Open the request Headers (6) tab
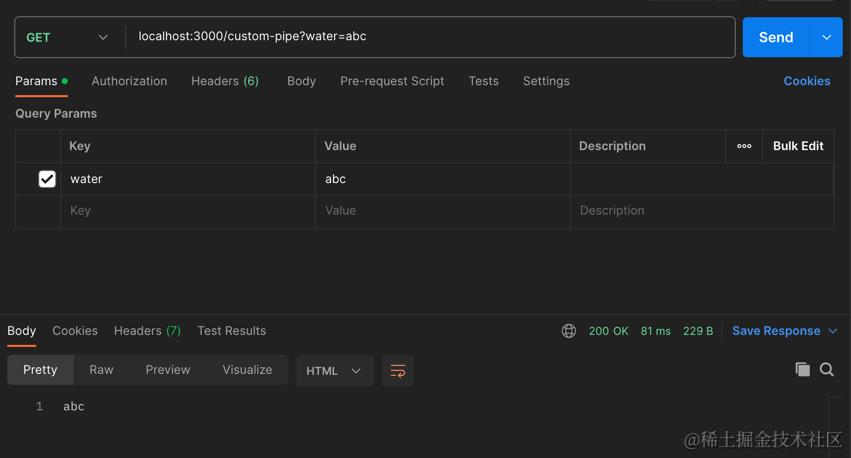 coord(225,81)
